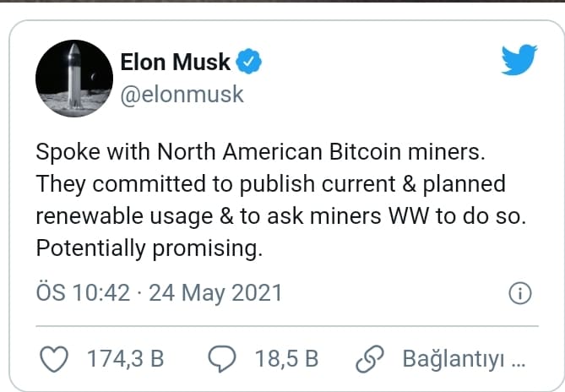
Task: Click the horizontal divider under timestamp
Action: (287, 326)
